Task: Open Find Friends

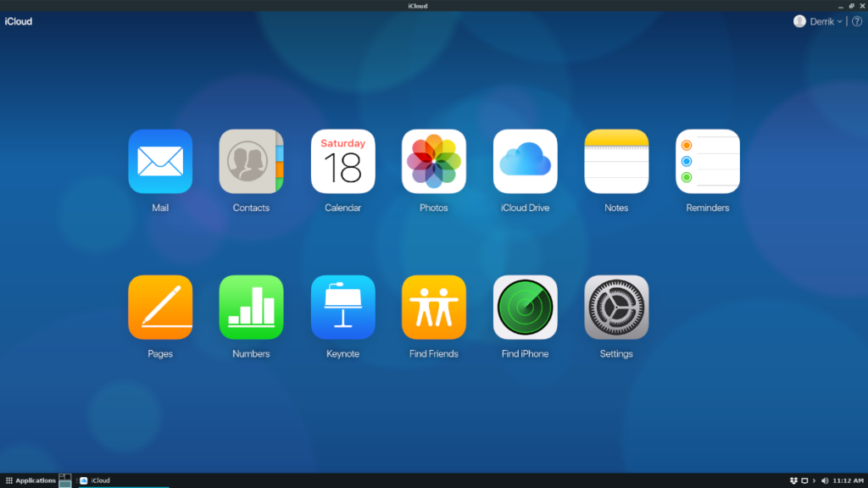Action: pos(434,308)
